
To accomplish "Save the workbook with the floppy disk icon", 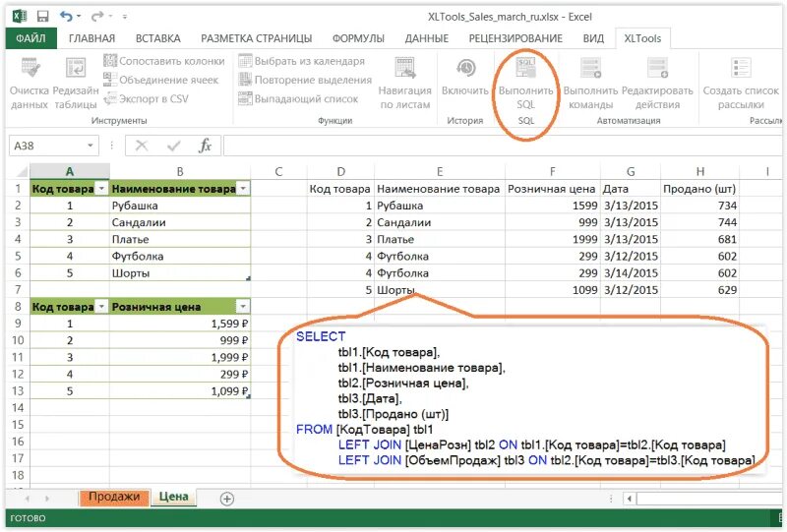I will coord(42,17).
